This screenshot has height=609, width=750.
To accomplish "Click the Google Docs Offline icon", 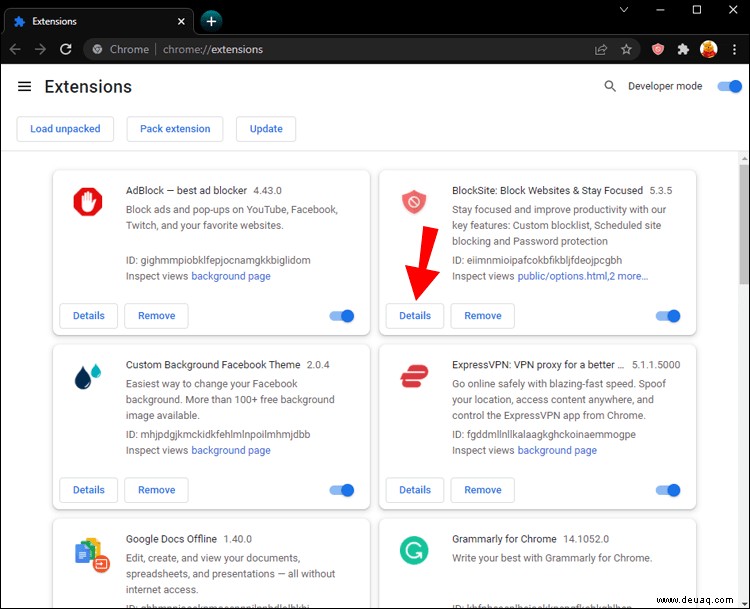I will tap(92, 555).
